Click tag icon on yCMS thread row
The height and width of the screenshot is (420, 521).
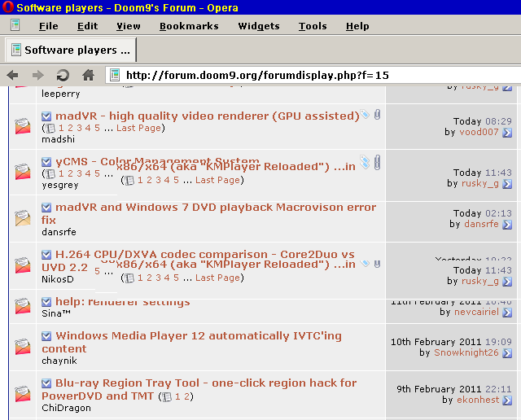tap(365, 162)
